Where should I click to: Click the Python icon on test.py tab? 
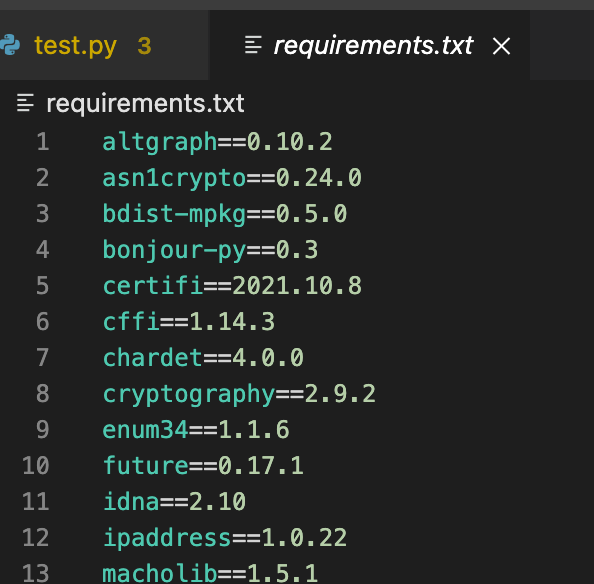(x=10, y=45)
